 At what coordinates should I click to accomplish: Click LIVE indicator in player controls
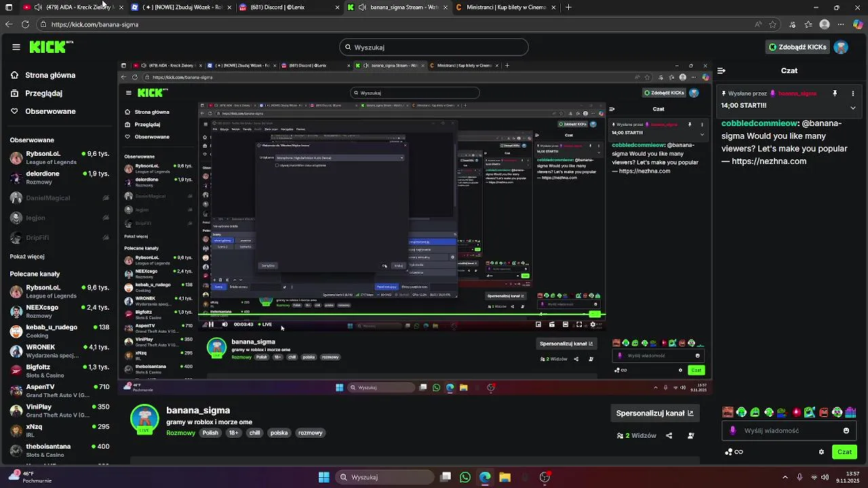point(265,325)
